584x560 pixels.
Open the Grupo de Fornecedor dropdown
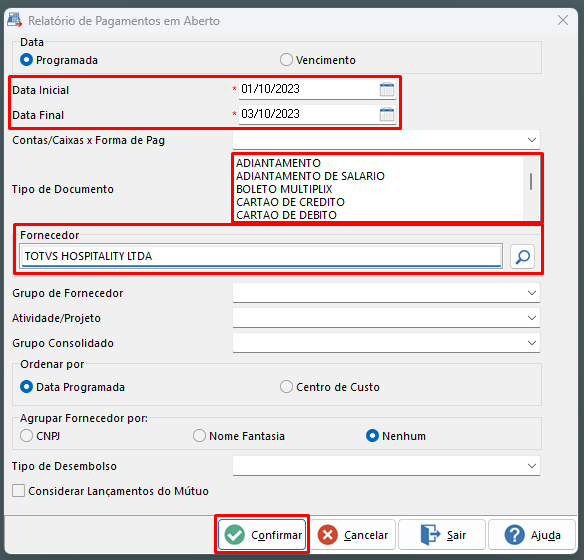point(531,293)
